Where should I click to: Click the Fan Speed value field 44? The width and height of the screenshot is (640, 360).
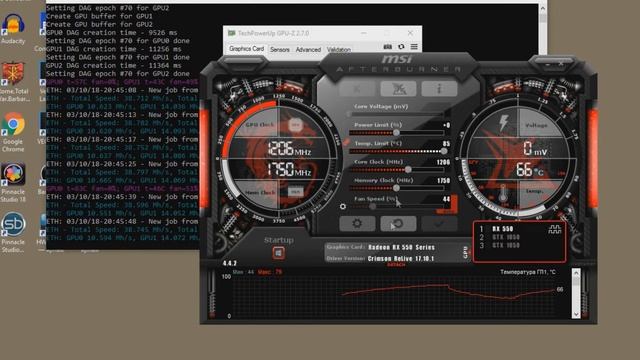(x=447, y=199)
